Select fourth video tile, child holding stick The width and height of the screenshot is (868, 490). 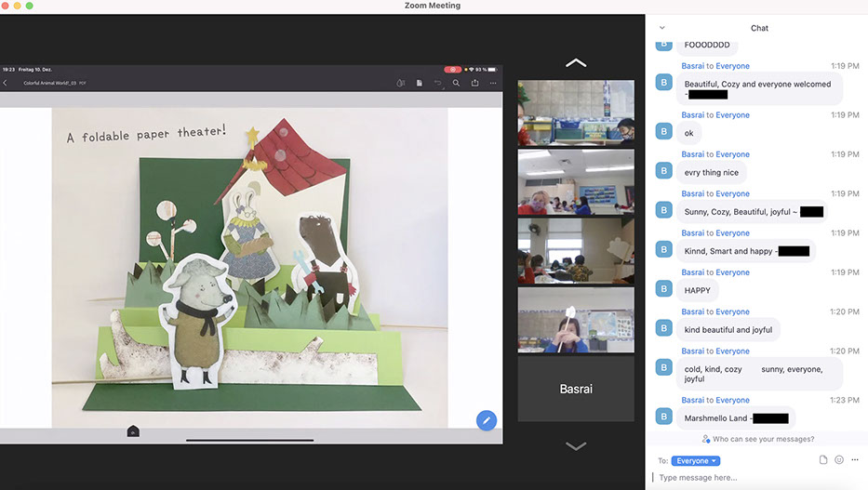click(576, 320)
